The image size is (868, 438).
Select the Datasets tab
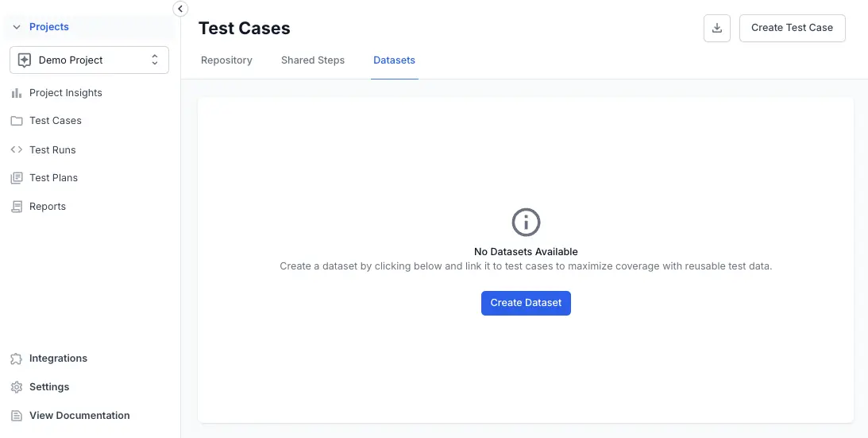tap(394, 60)
